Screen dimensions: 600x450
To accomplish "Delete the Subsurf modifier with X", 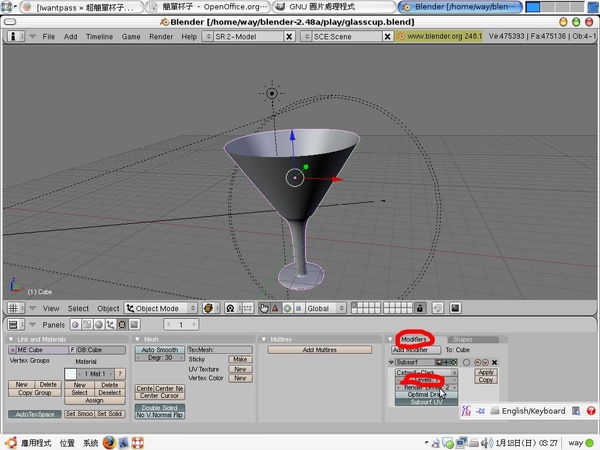I will [494, 362].
